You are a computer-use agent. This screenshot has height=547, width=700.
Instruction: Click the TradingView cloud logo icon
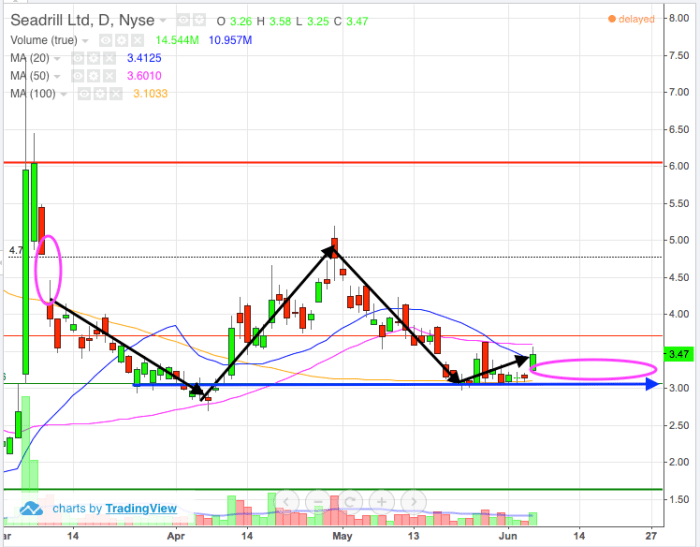31,509
